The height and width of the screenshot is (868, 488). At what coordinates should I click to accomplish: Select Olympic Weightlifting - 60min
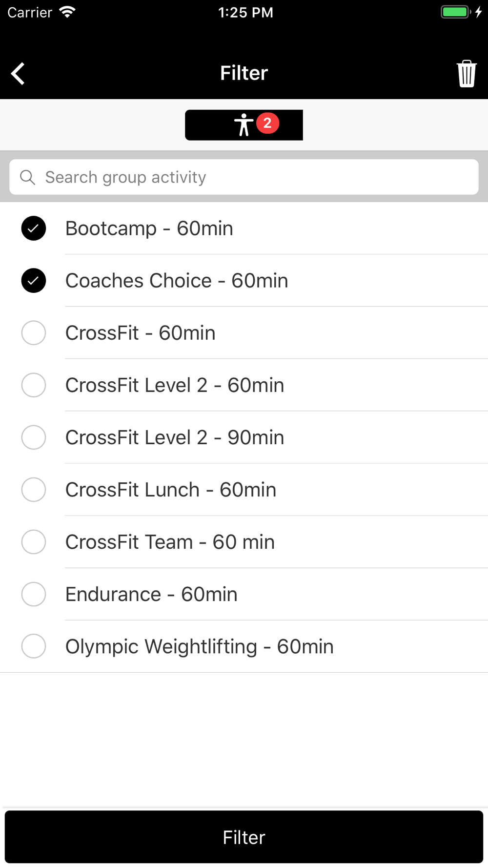[x=34, y=646]
